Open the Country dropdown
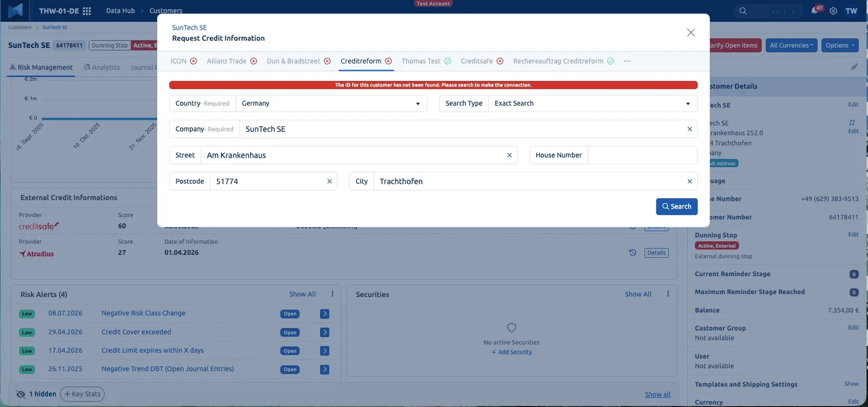The width and height of the screenshot is (868, 407). [331, 104]
